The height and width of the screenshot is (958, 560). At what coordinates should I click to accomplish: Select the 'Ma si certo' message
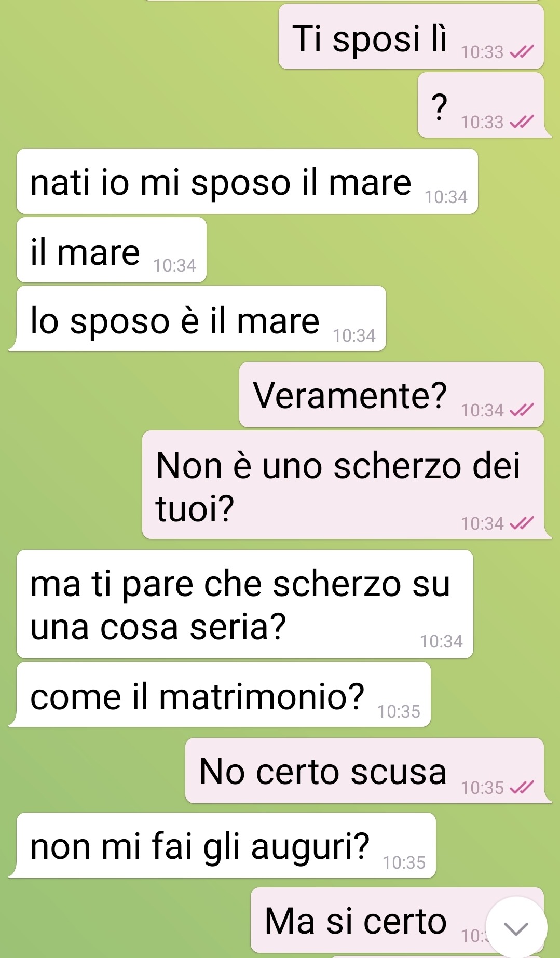tap(397, 920)
